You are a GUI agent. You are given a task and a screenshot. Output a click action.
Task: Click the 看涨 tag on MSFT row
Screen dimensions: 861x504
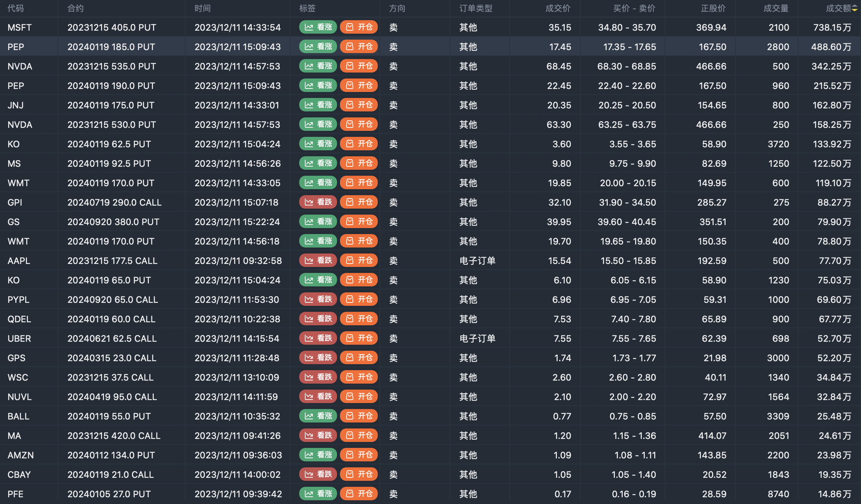pyautogui.click(x=318, y=27)
